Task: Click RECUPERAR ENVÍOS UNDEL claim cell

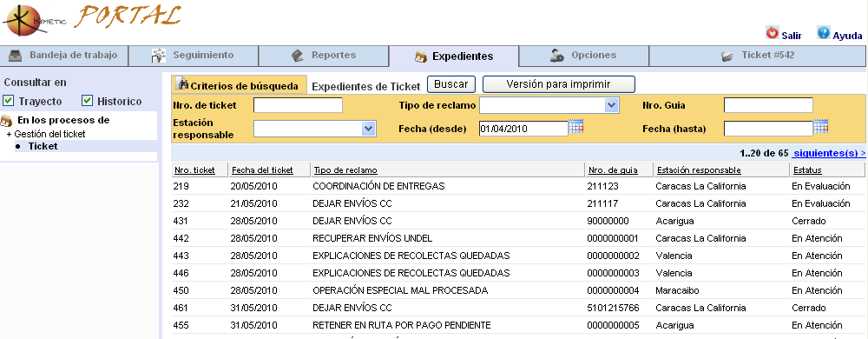Action: click(x=372, y=238)
